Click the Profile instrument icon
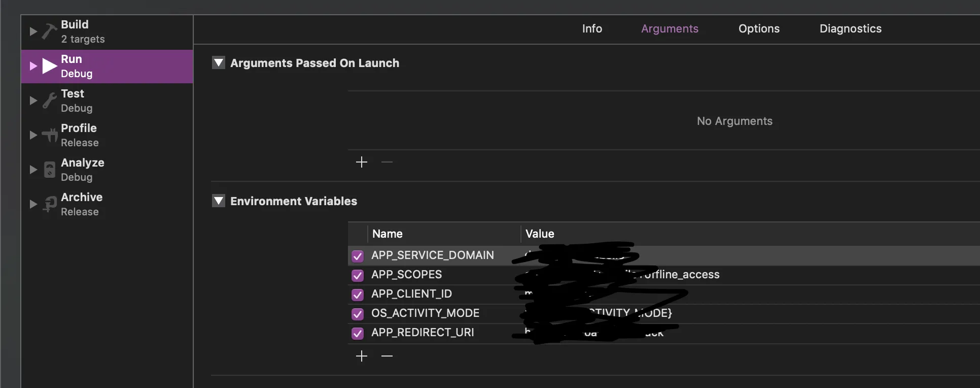 click(x=50, y=135)
